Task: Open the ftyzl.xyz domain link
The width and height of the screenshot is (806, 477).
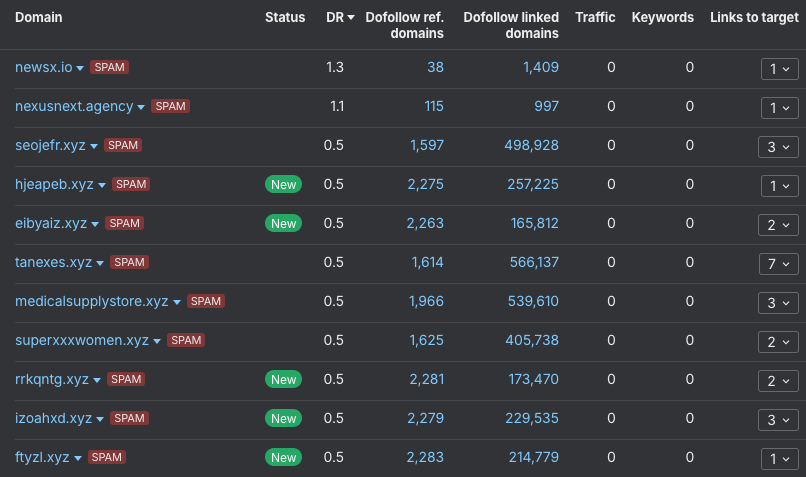Action: coord(42,457)
